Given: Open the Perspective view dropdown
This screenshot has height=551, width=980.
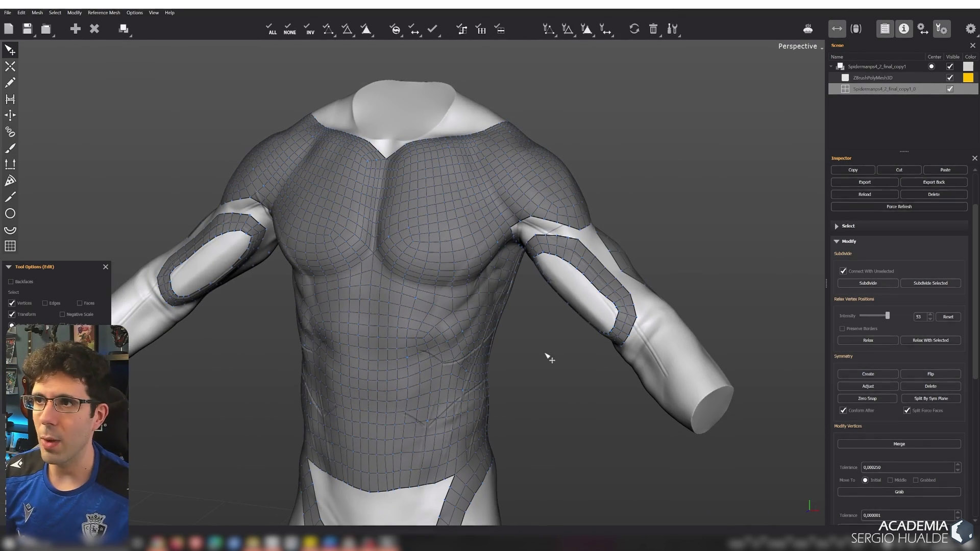Looking at the screenshot, I should tap(800, 46).
